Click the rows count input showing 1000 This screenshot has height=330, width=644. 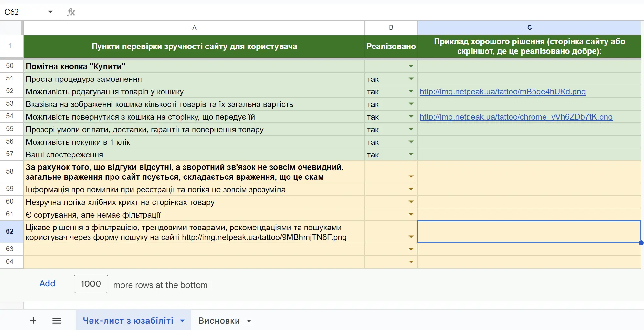[x=91, y=284]
